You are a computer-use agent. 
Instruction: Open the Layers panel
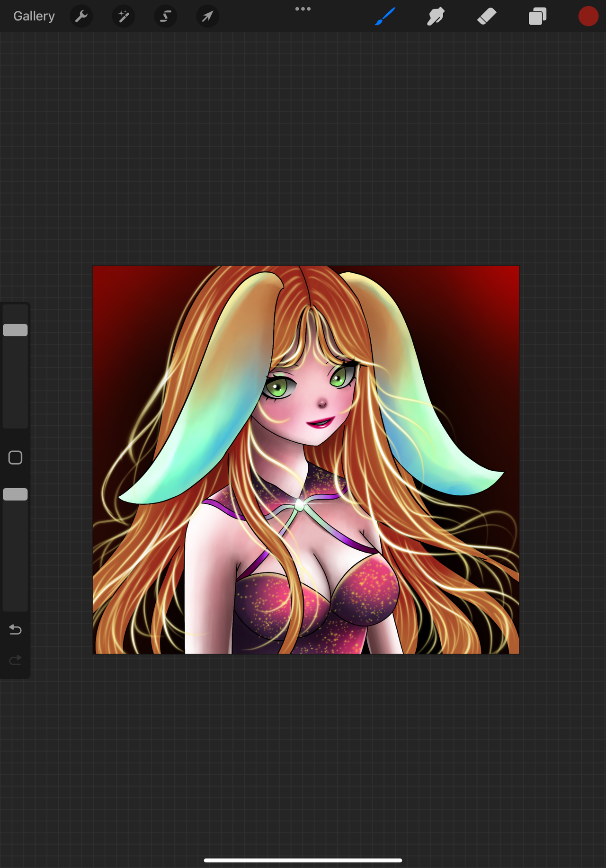(x=538, y=16)
